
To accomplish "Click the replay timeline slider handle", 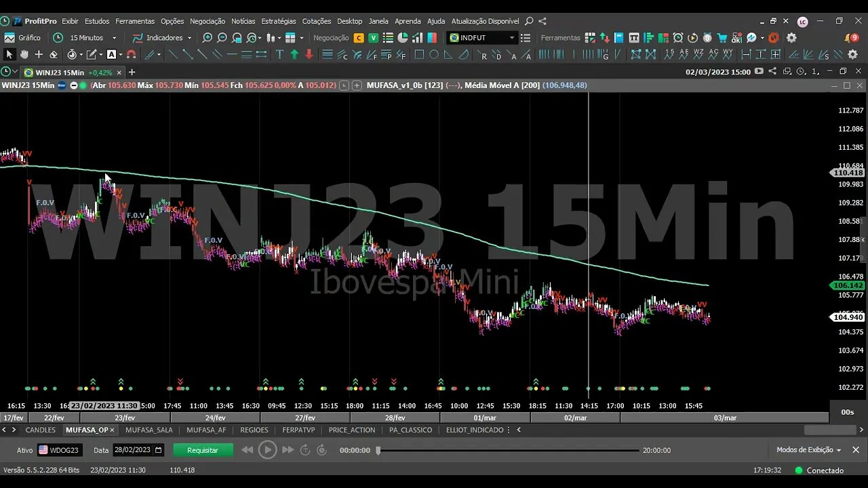I will (x=378, y=450).
